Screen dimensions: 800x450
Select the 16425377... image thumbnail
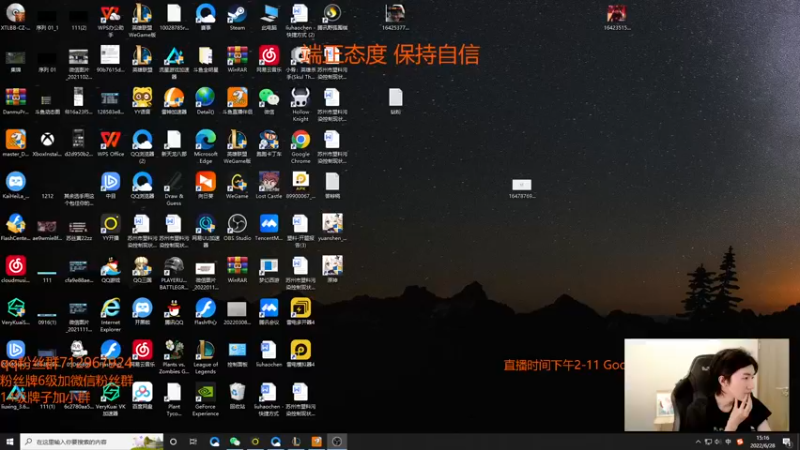(395, 17)
